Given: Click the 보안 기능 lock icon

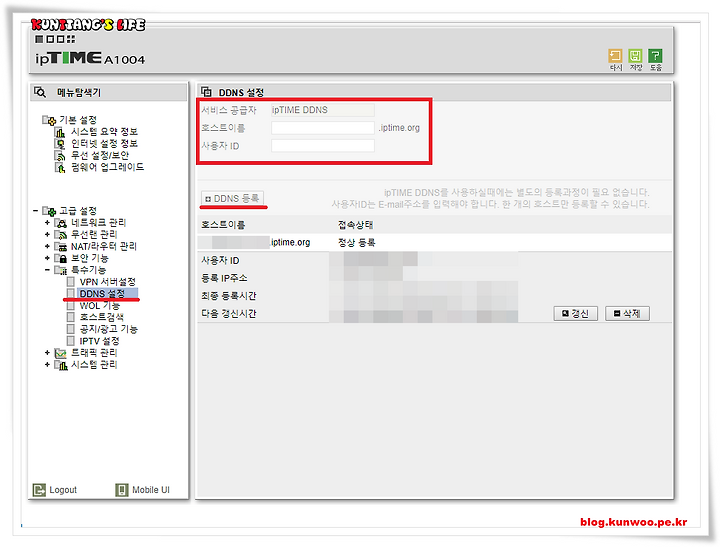Looking at the screenshot, I should pyautogui.click(x=61, y=258).
